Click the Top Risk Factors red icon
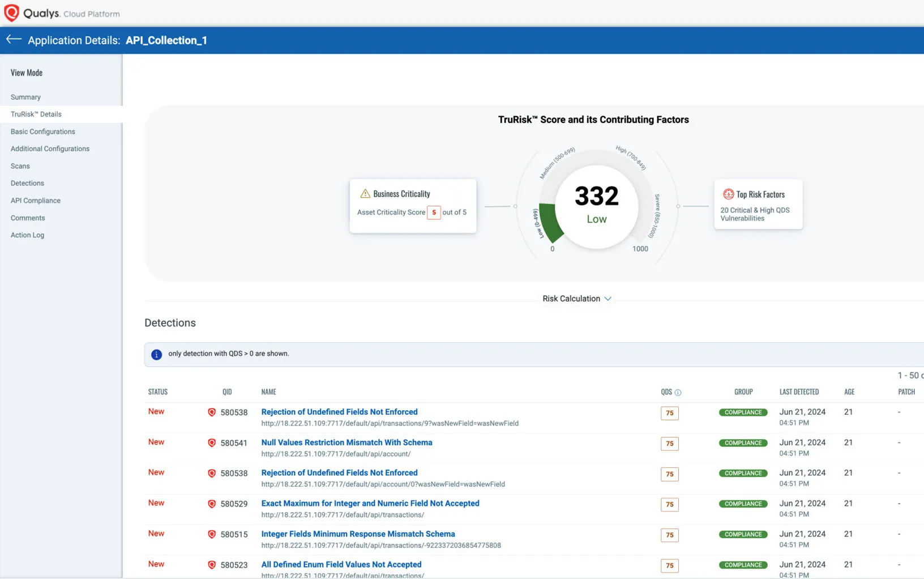The image size is (924, 579). coord(728,194)
